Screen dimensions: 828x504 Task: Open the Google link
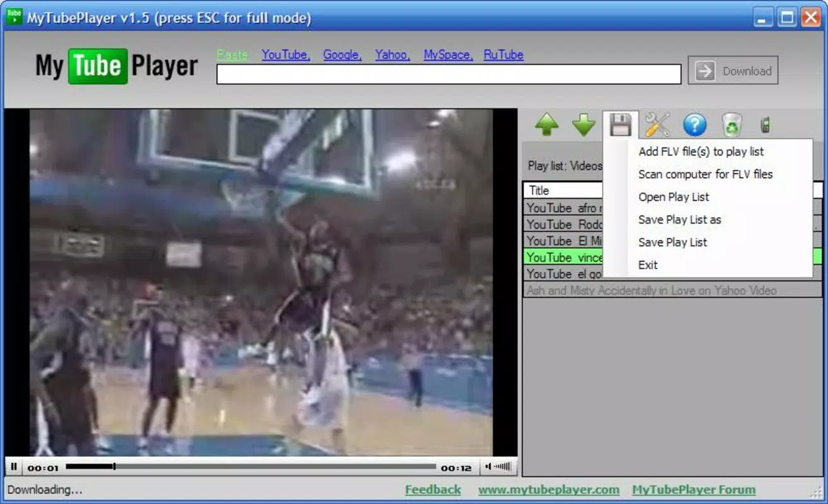pos(342,55)
